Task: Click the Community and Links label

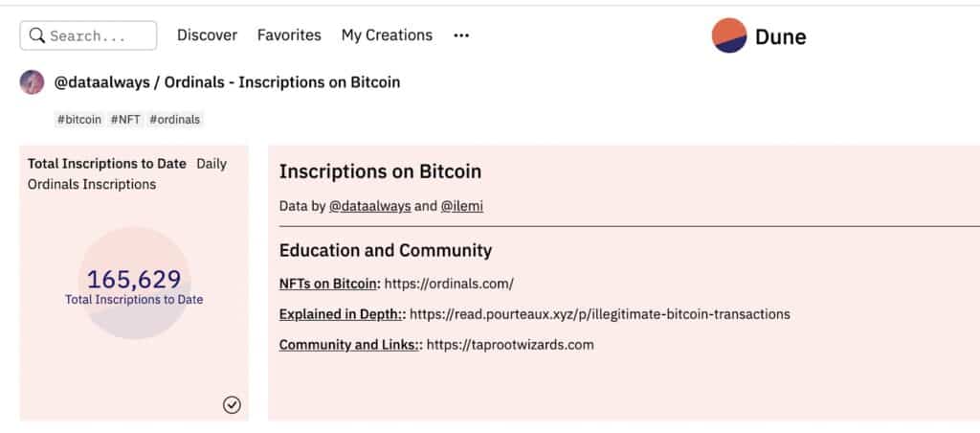Action: pos(350,345)
